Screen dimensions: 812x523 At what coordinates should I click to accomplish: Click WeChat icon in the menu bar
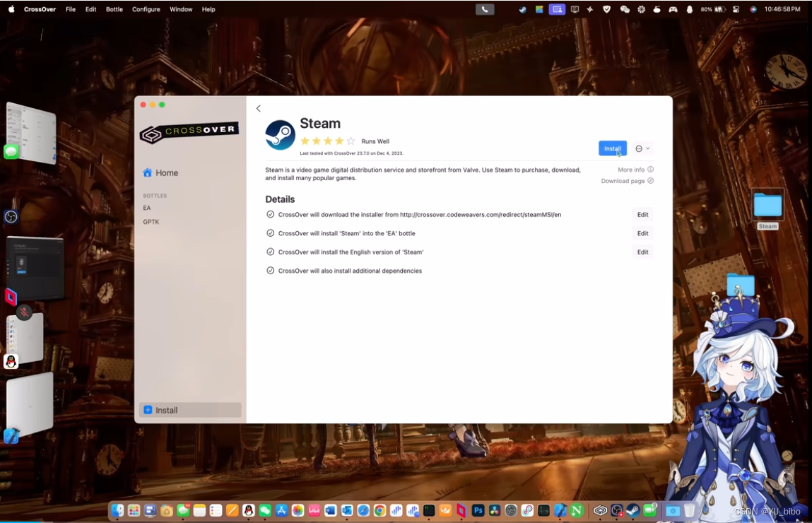(625, 9)
